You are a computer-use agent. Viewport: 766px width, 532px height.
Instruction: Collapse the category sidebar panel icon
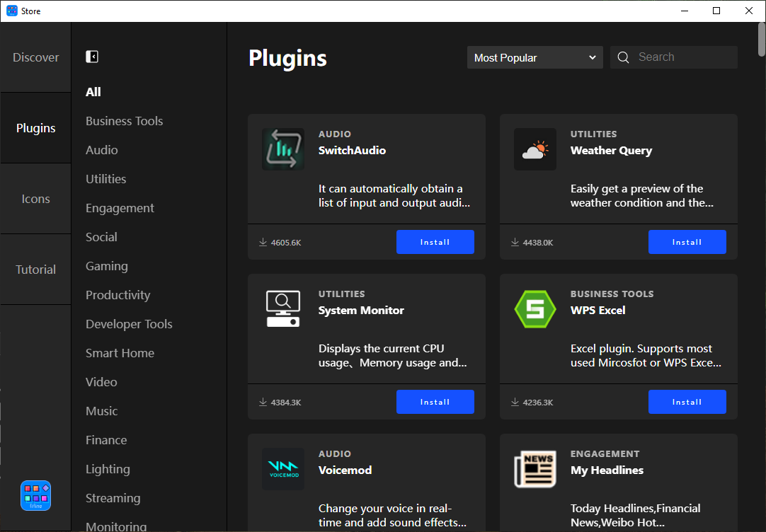92,57
